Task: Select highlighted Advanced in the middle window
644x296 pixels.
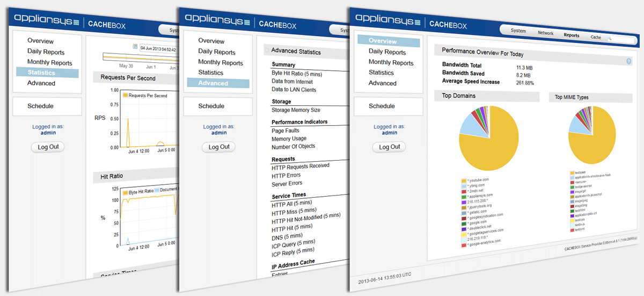Action: (218, 83)
